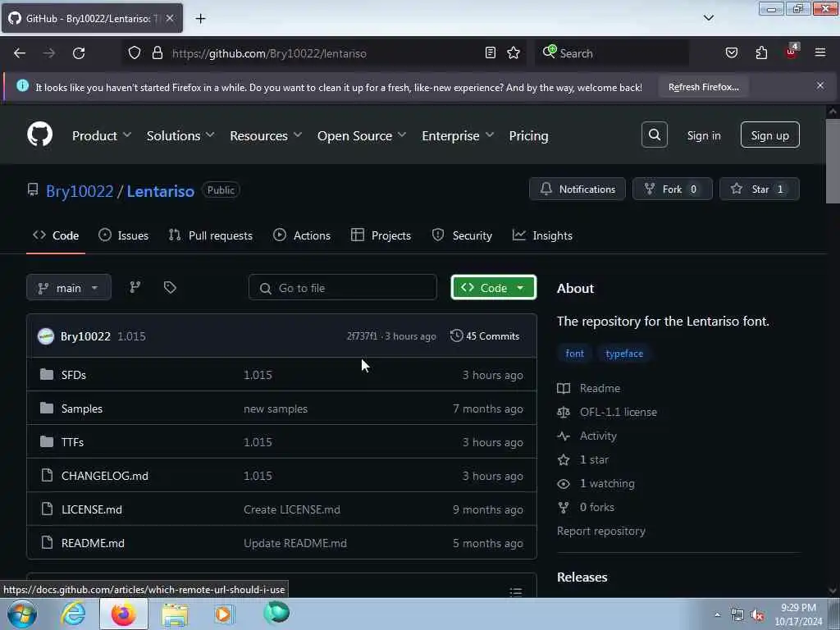The height and width of the screenshot is (630, 840).
Task: Focus the Go to file field
Action: [x=343, y=288]
